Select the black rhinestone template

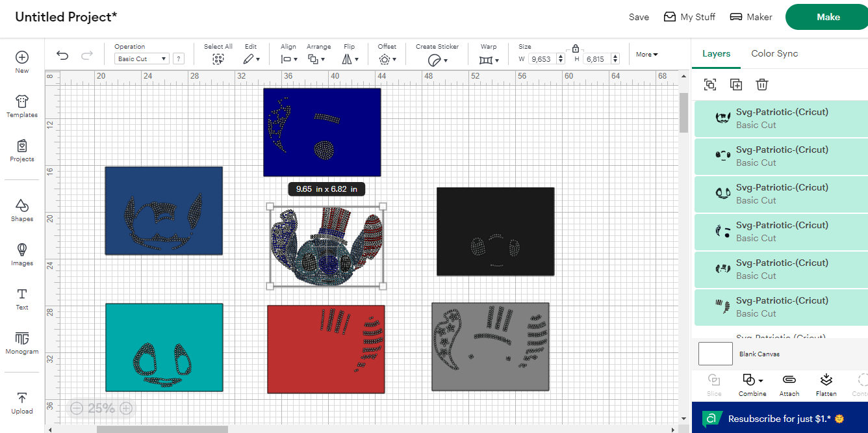click(496, 231)
